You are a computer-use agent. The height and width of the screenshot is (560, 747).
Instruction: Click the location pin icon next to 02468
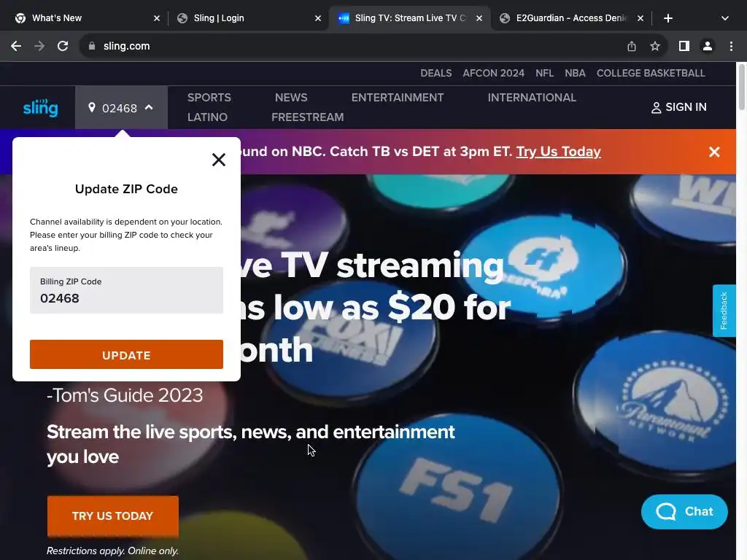click(x=92, y=108)
